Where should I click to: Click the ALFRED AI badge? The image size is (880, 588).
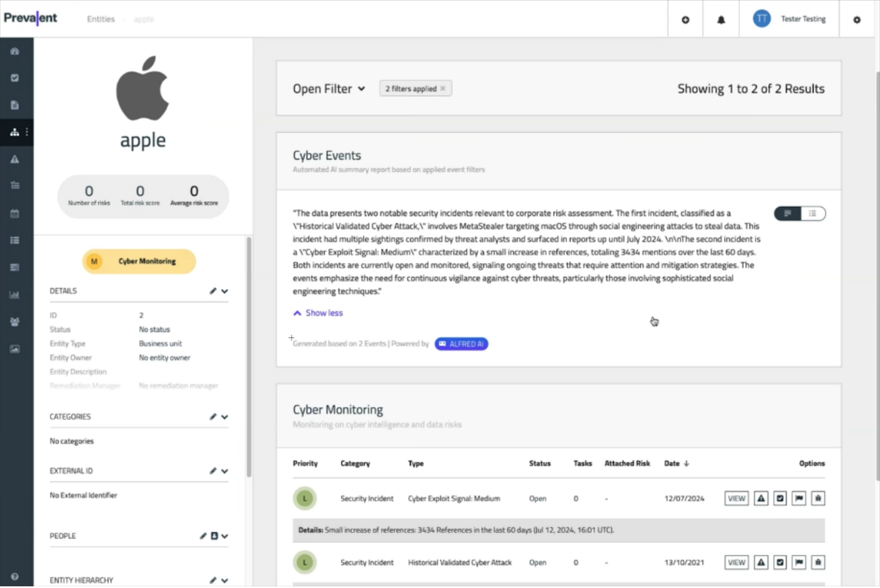pyautogui.click(x=462, y=344)
